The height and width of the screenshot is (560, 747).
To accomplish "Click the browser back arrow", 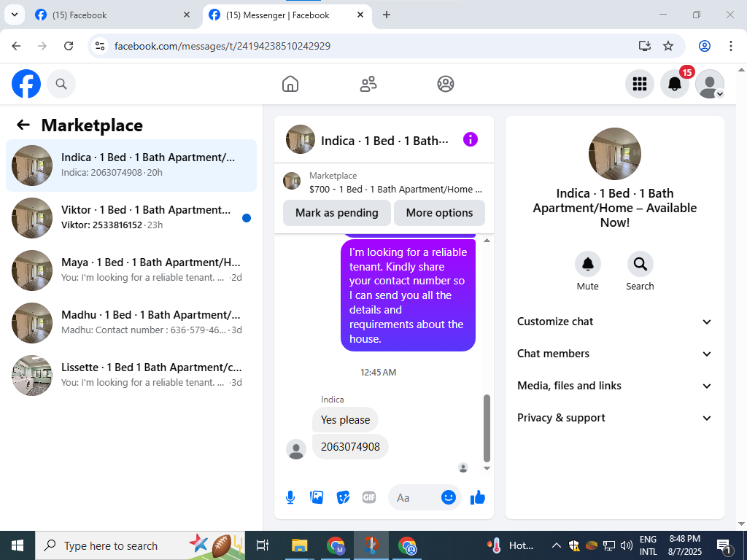I will click(x=16, y=46).
